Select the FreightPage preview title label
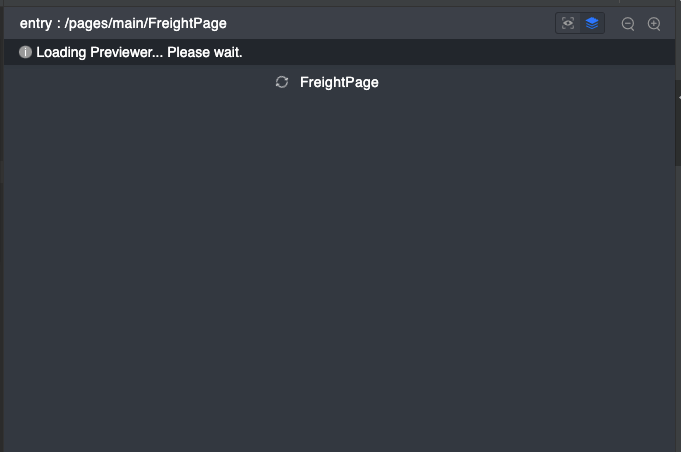Image resolution: width=681 pixels, height=452 pixels. [339, 82]
